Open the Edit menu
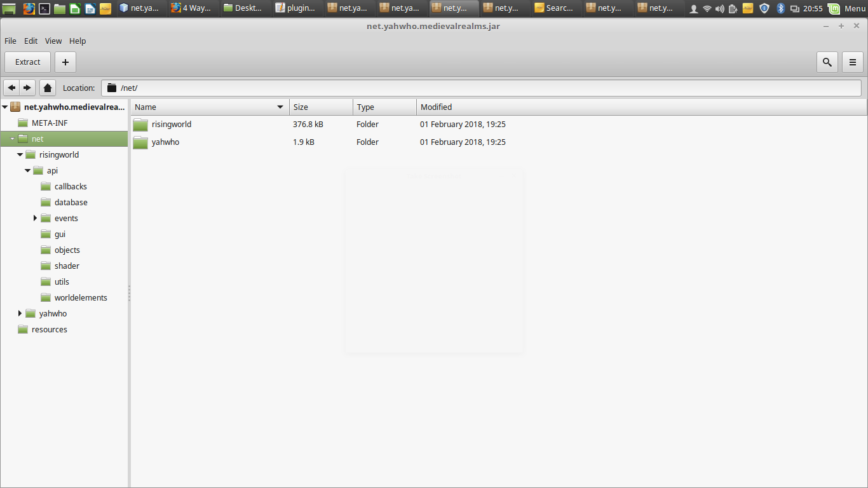The image size is (868, 488). [31, 41]
